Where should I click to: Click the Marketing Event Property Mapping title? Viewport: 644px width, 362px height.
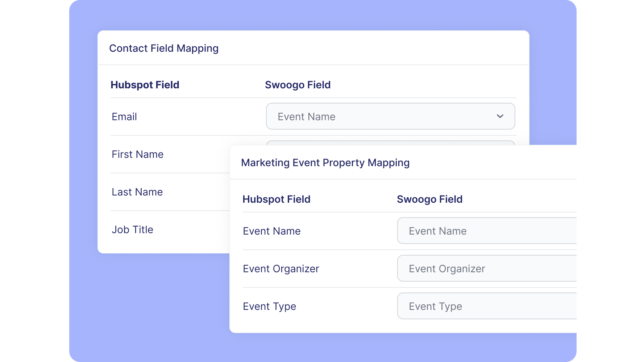click(x=325, y=163)
